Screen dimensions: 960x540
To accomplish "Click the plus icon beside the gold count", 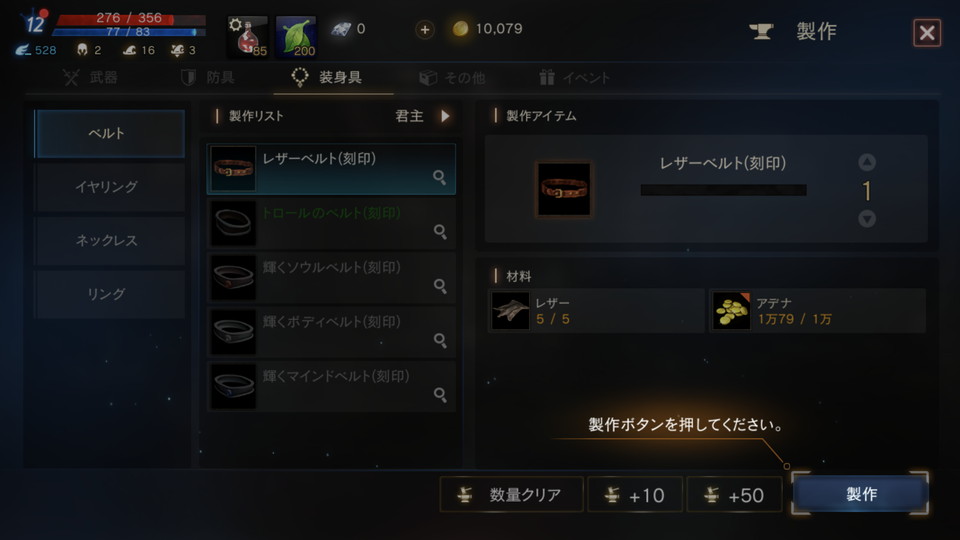I will 424,29.
